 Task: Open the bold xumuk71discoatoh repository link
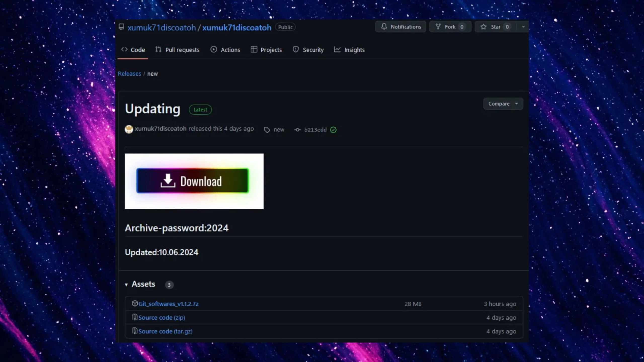(x=237, y=27)
